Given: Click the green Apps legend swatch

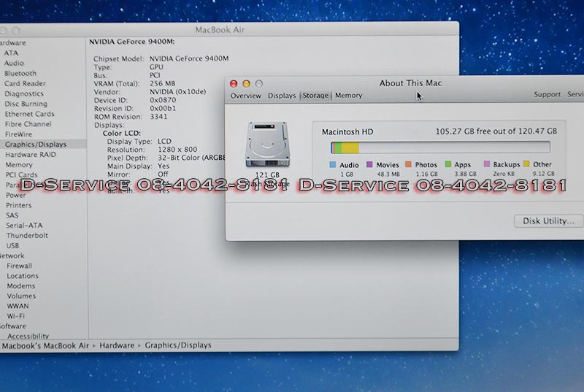Looking at the screenshot, I should [x=448, y=164].
